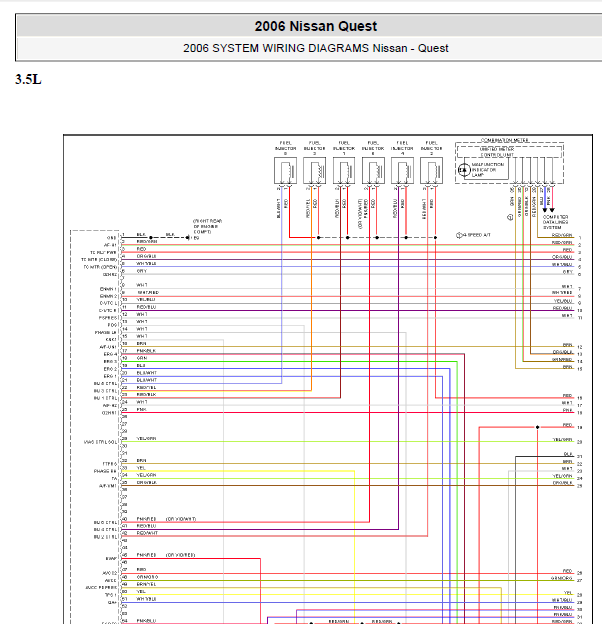
Task: Click the 'TC MTR (CLOSE)' pin label
Action: tap(99, 259)
